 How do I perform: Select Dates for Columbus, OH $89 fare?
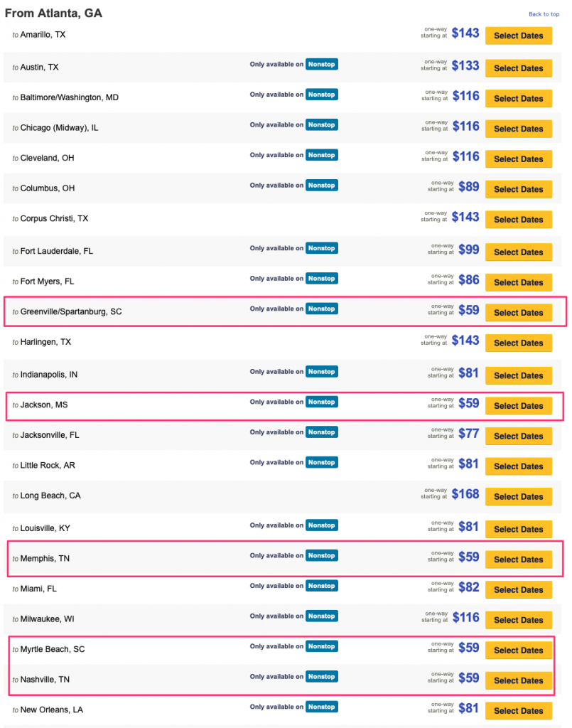click(518, 189)
